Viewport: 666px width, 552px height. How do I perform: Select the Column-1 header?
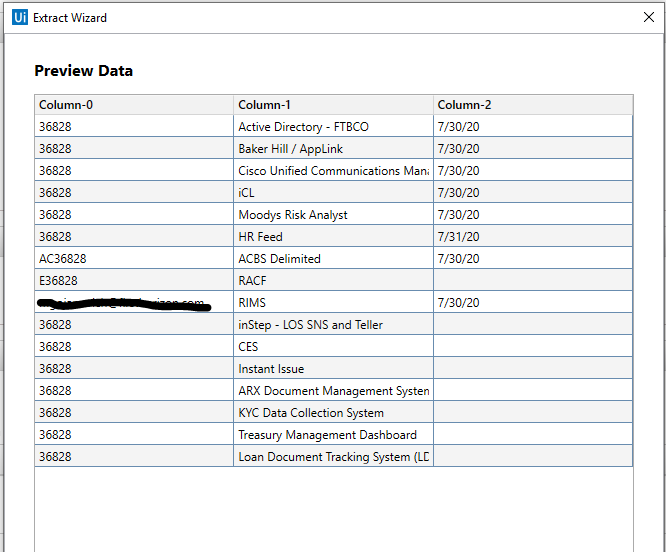click(333, 105)
